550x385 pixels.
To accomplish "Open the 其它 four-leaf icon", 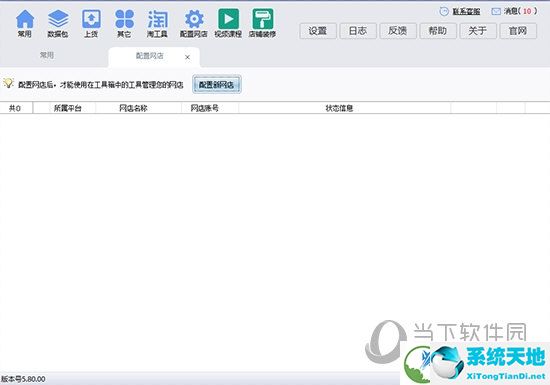I will [x=124, y=23].
